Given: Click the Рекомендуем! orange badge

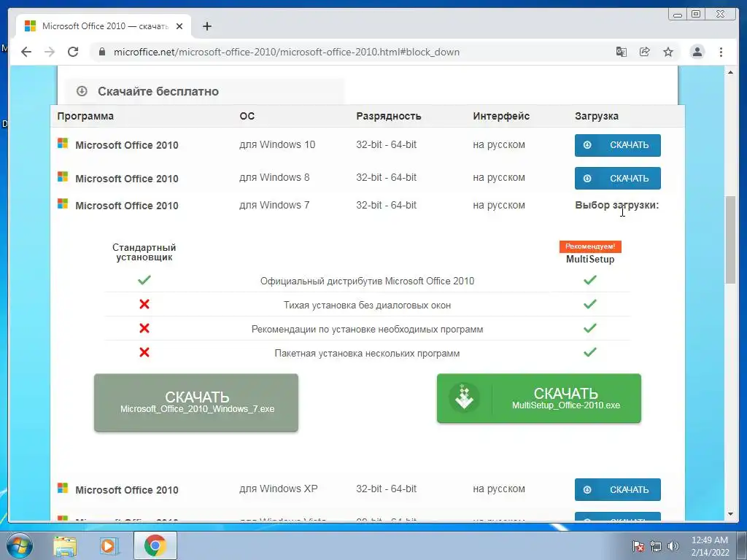Looking at the screenshot, I should [590, 246].
